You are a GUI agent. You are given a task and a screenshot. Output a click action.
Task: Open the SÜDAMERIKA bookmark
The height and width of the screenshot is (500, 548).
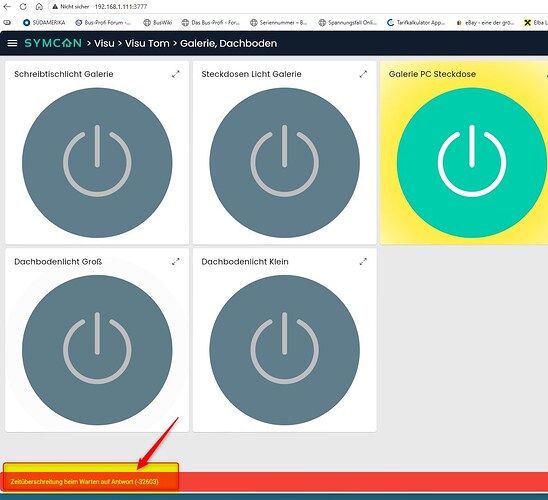[44, 23]
